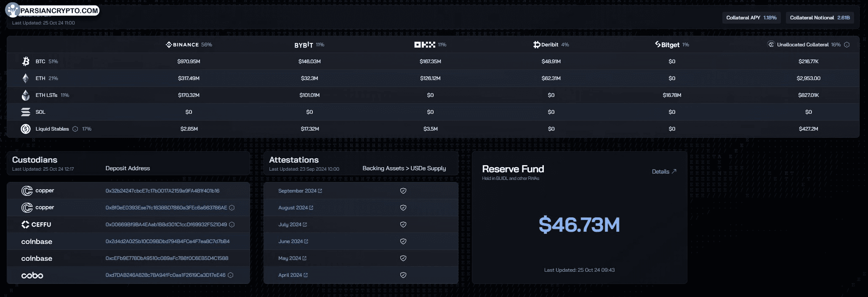The image size is (868, 297).
Task: Click the Ethereum icon in the ETH row
Action: 26,78
